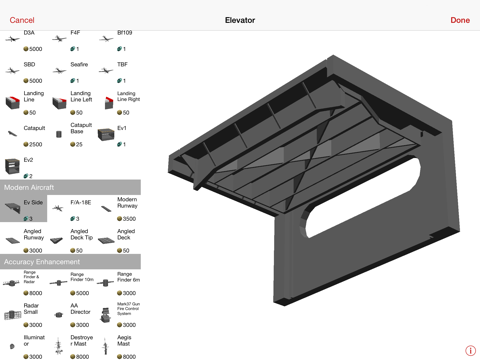Select the D3A aircraft icon

click(12, 39)
